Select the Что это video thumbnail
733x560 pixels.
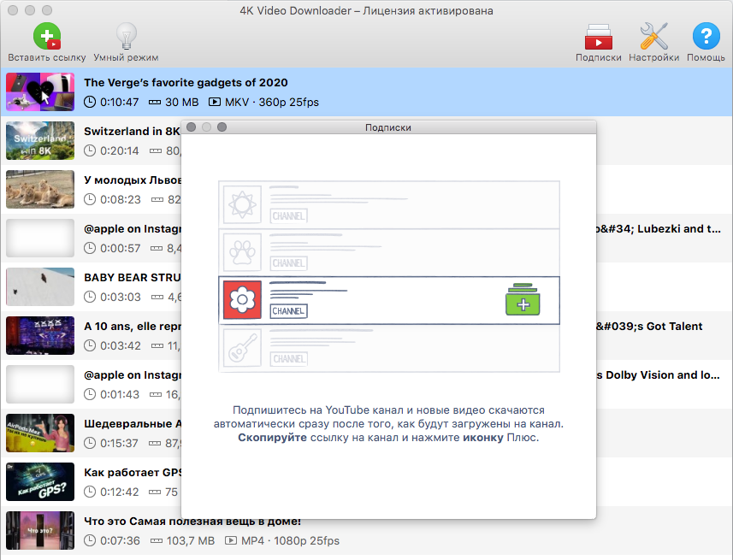coord(40,531)
